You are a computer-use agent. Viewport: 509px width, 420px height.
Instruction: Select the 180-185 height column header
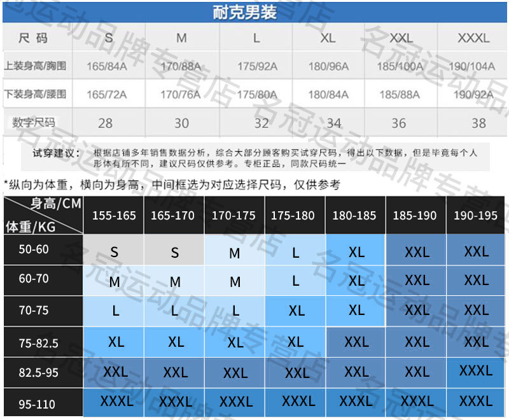click(x=356, y=215)
